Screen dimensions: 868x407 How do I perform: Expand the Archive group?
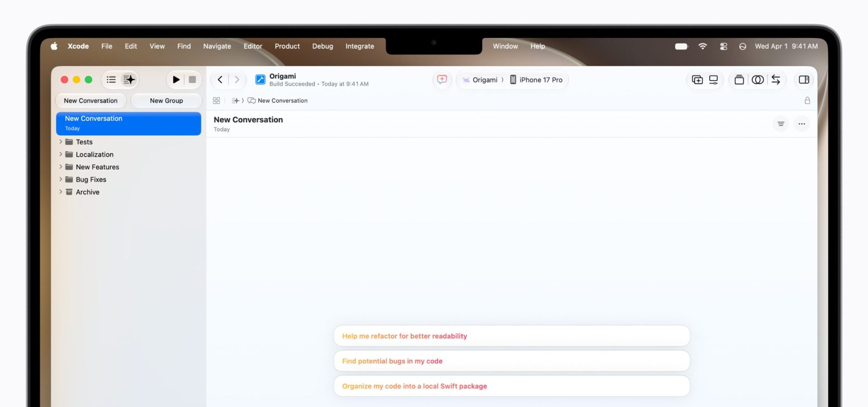click(x=61, y=192)
